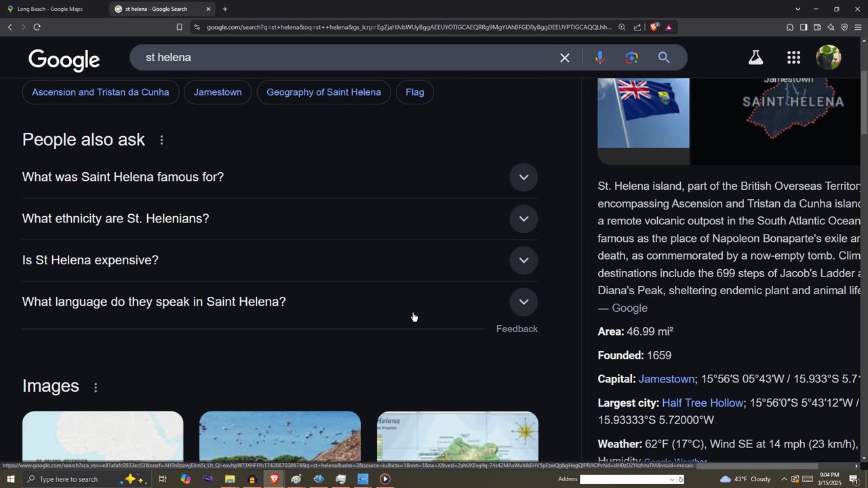
Task: Choose Geography of Saint Helena chip
Action: tap(323, 92)
